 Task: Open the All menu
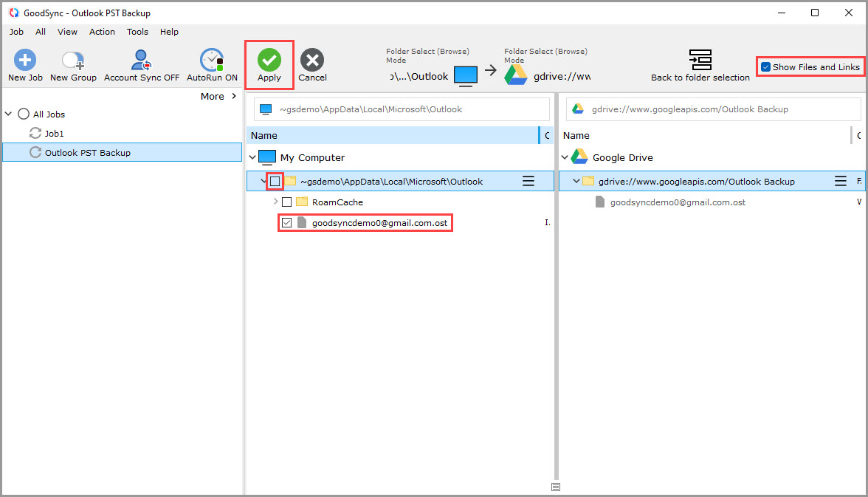pos(41,32)
